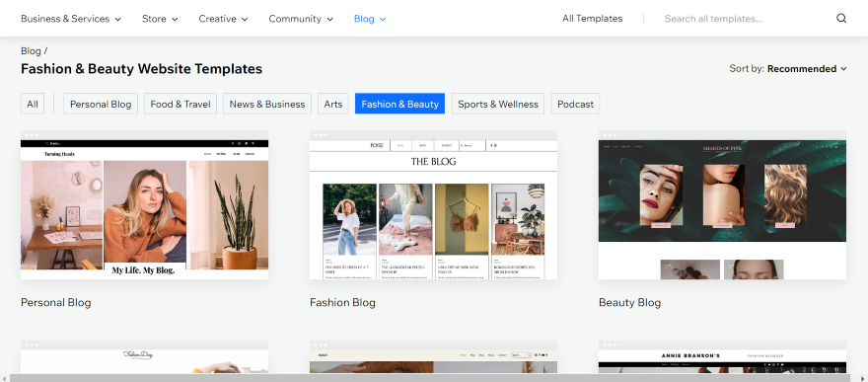Focus the Search all templates field

tap(745, 19)
